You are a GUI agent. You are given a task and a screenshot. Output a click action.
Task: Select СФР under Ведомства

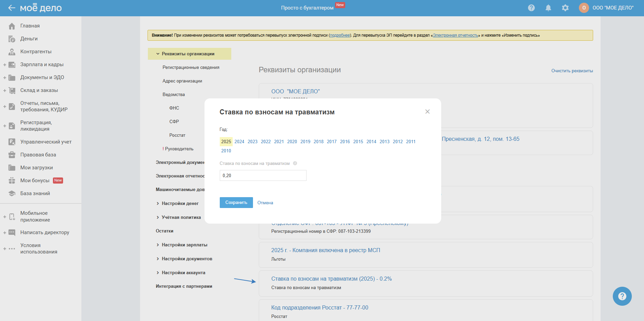(174, 121)
